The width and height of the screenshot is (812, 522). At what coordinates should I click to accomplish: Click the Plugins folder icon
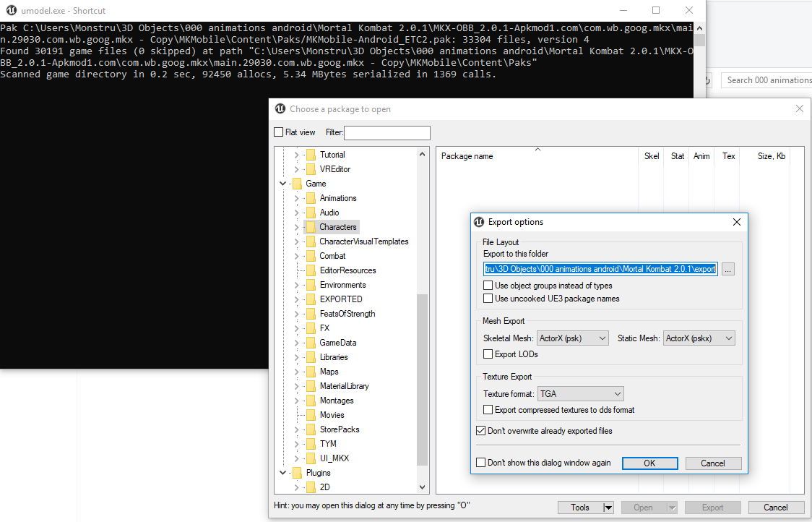pyautogui.click(x=297, y=473)
